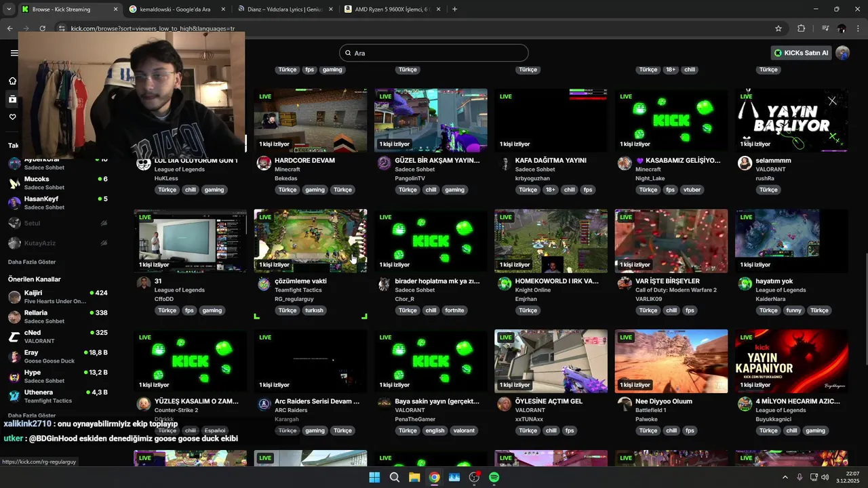Open HARDCORE DEVAM Minecraft stream thumbnail
Viewport: 868px width, 488px height.
(x=311, y=121)
